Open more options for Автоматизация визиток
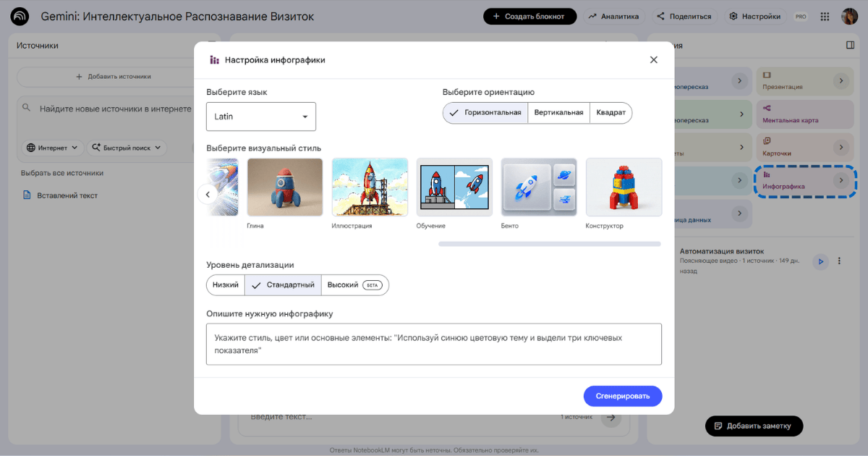 [x=839, y=261]
